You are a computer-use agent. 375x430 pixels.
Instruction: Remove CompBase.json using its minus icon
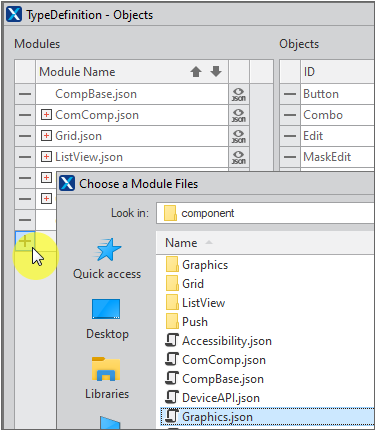coord(25,94)
